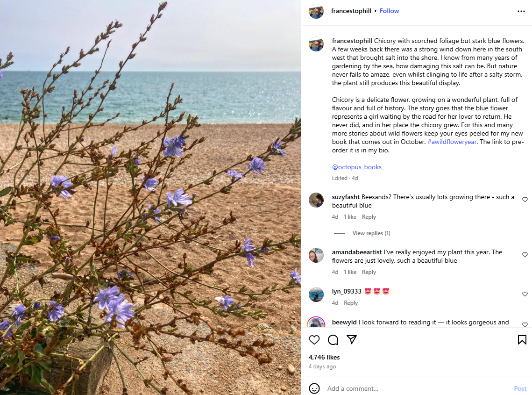This screenshot has height=395, width=532.
Task: Like amandabeeartist's comment heart
Action: coord(525,255)
